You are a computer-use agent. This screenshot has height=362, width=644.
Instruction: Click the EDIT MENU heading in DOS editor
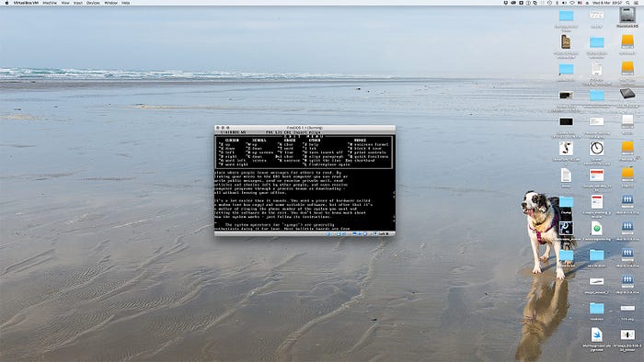click(x=304, y=136)
